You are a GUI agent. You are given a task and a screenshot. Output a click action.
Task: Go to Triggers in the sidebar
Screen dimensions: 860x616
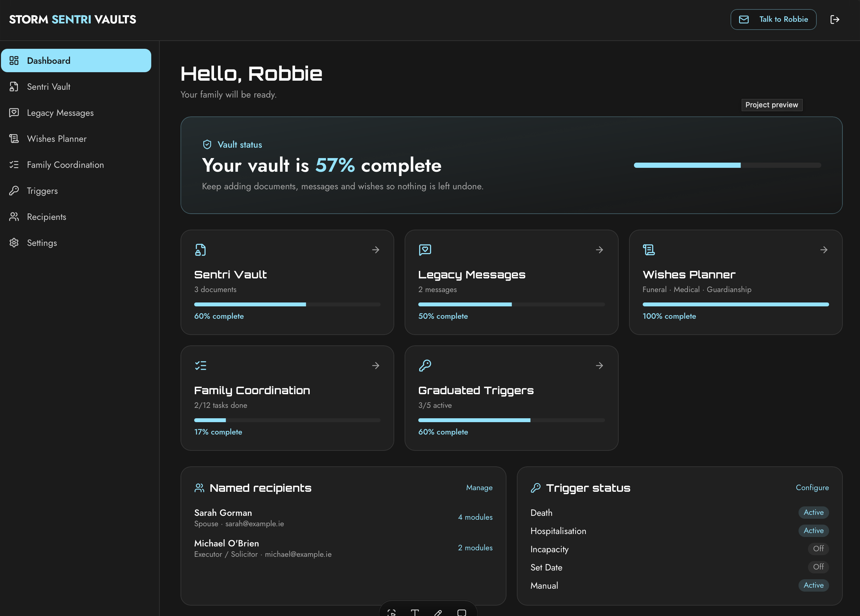click(76, 191)
